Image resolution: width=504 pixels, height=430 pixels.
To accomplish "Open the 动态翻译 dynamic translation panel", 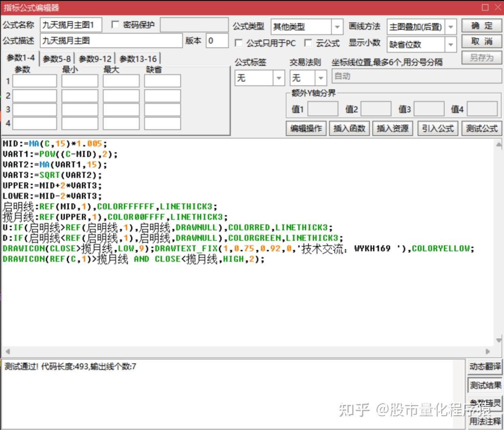I will (485, 366).
